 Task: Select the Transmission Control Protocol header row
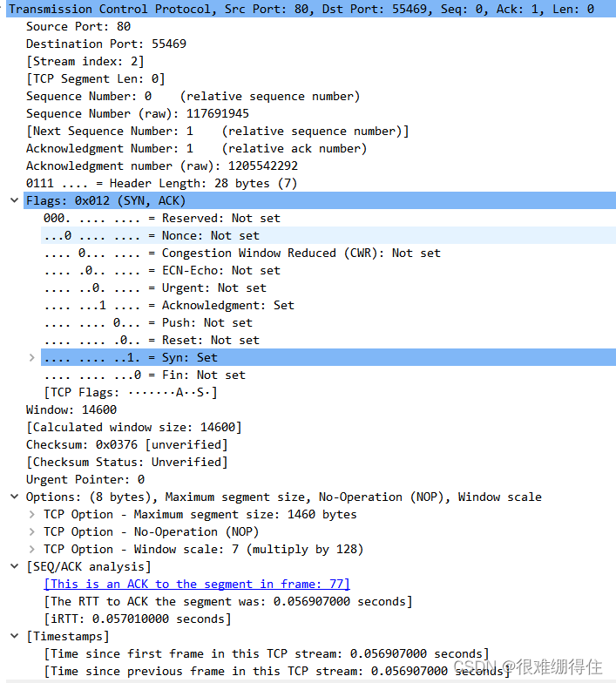[311, 9]
